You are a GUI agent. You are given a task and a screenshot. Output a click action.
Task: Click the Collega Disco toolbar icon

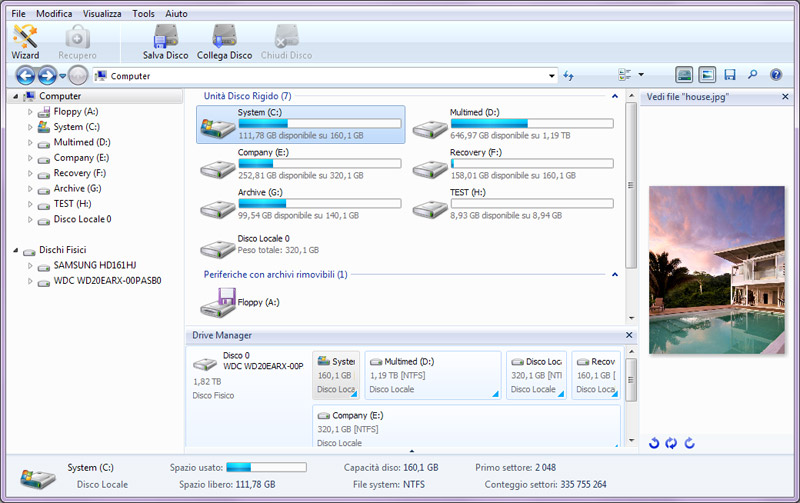(224, 42)
